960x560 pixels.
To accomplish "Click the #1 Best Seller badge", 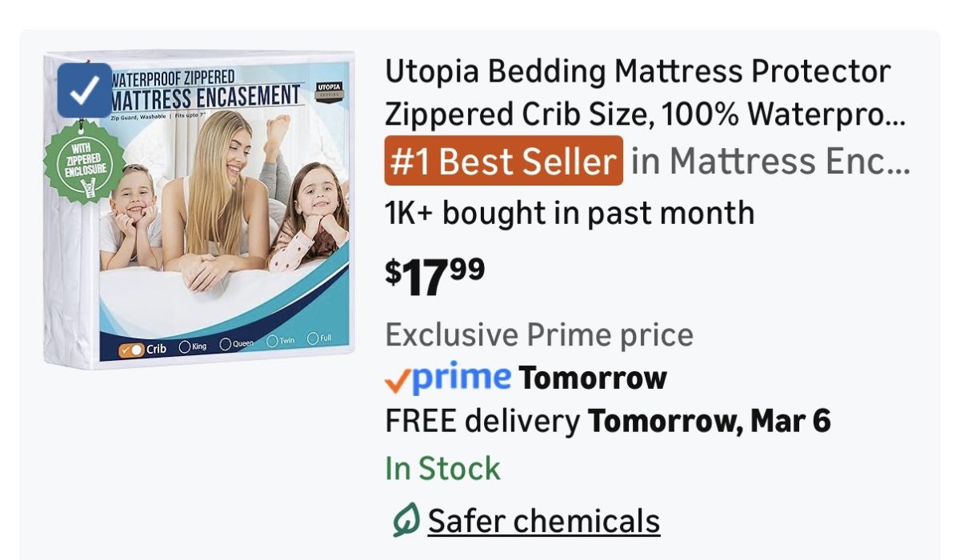I will 503,162.
